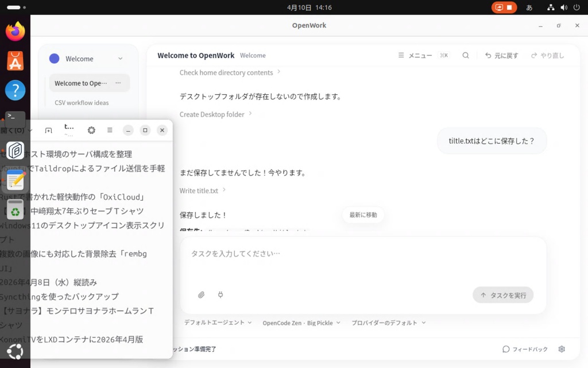The image size is (588, 368).
Task: Open the three-dot options for Welcome session
Action: pyautogui.click(x=118, y=83)
